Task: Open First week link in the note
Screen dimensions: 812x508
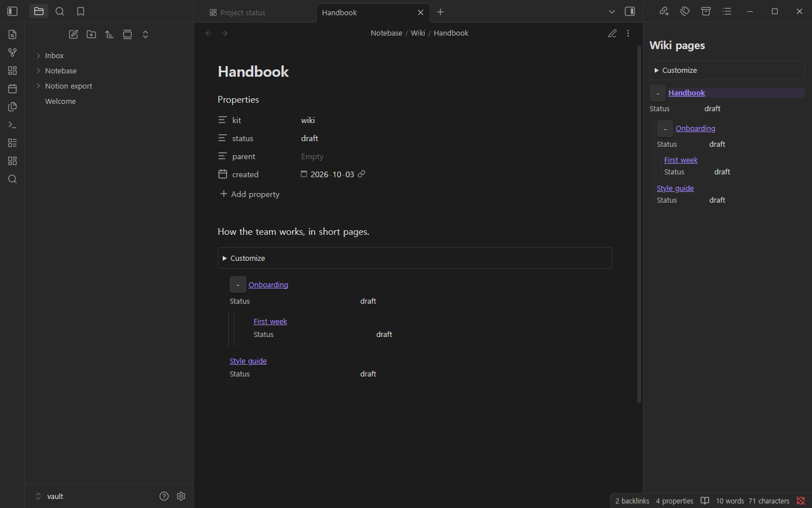Action: pos(270,321)
